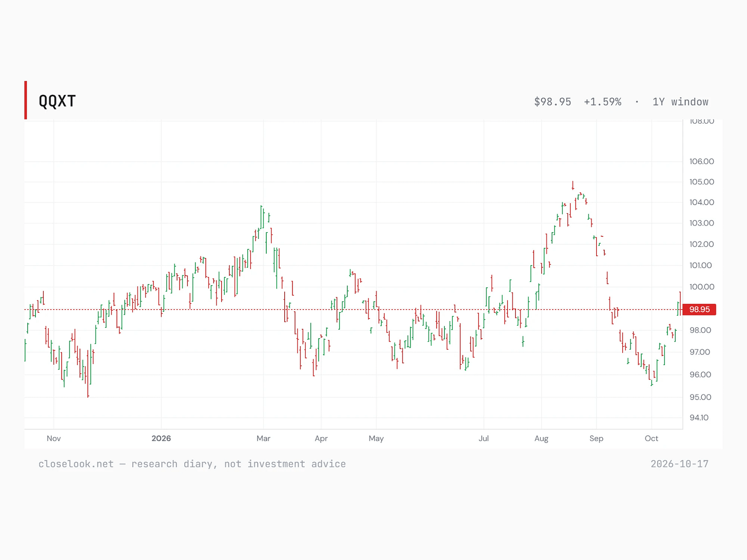Screen dimensions: 747x560
Task: Click the 2026-10-17 date in the footer
Action: click(679, 464)
